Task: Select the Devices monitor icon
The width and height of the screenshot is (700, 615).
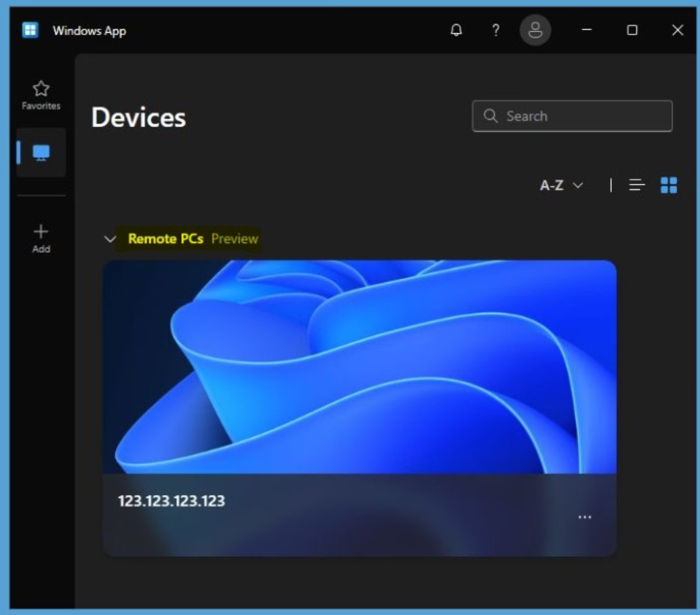Action: click(41, 153)
